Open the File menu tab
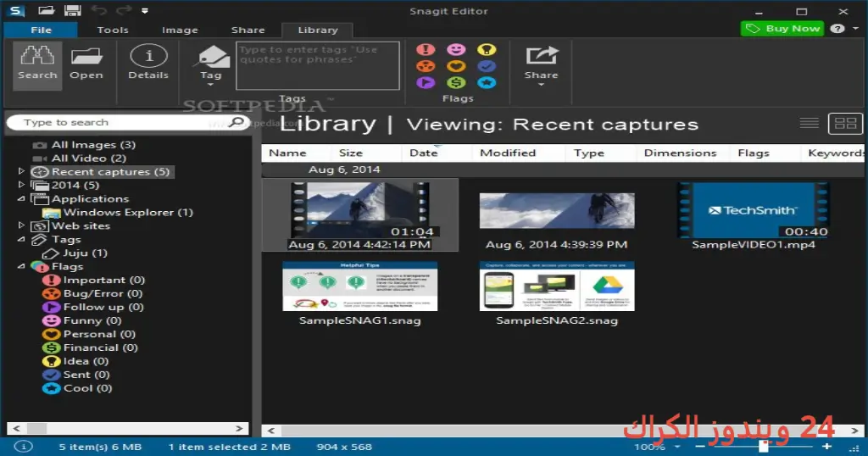868x456 pixels. tap(41, 30)
